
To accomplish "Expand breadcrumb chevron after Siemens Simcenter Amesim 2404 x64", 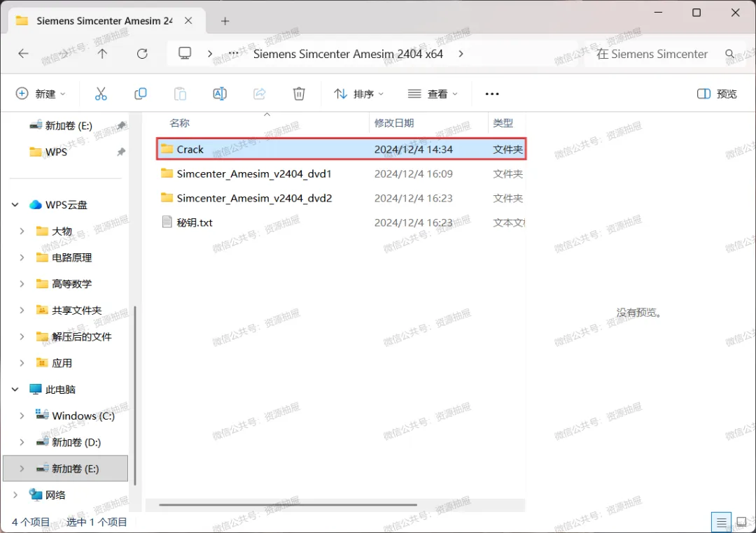I will pos(461,53).
